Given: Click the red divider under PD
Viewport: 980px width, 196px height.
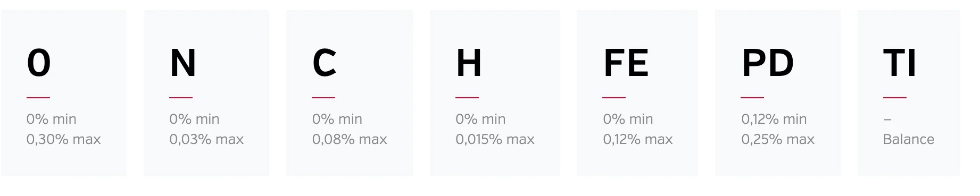Looking at the screenshot, I should (752, 98).
